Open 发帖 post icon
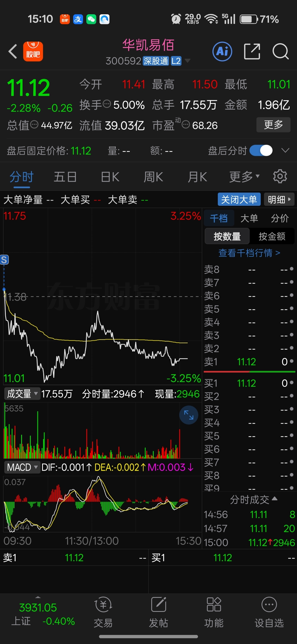 (x=158, y=613)
